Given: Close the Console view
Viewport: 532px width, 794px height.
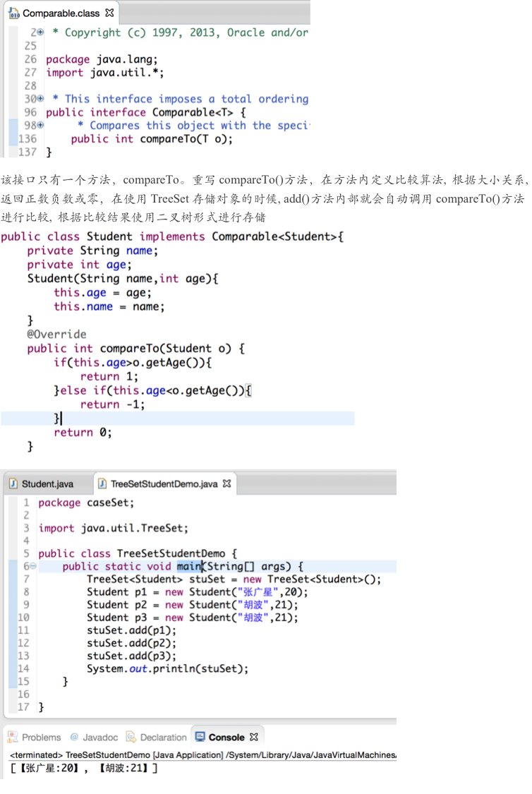Looking at the screenshot, I should [254, 737].
